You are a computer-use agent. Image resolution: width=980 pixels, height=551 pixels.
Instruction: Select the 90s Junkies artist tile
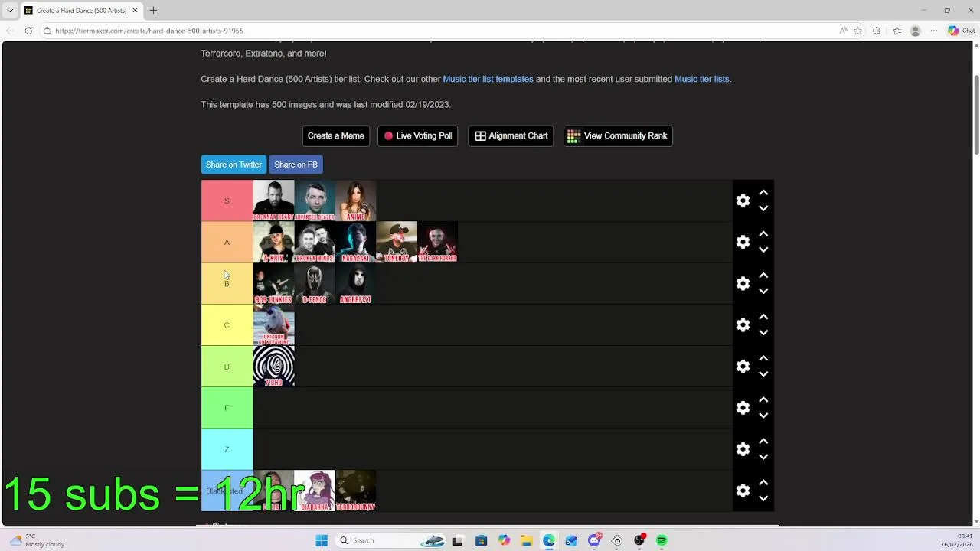coord(273,283)
